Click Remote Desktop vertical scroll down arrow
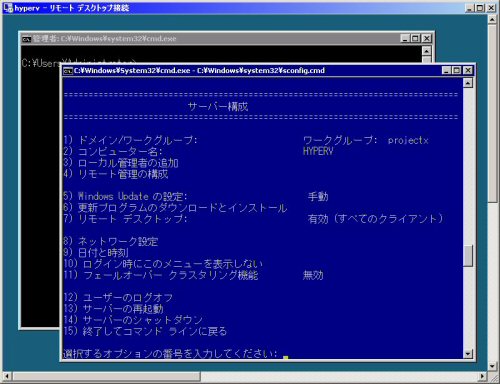This screenshot has height=384, width=500. [492, 366]
